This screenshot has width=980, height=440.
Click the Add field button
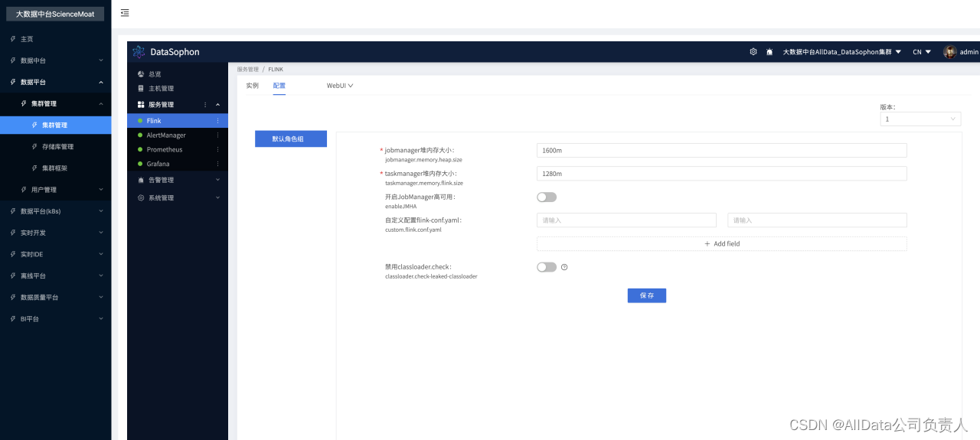722,244
